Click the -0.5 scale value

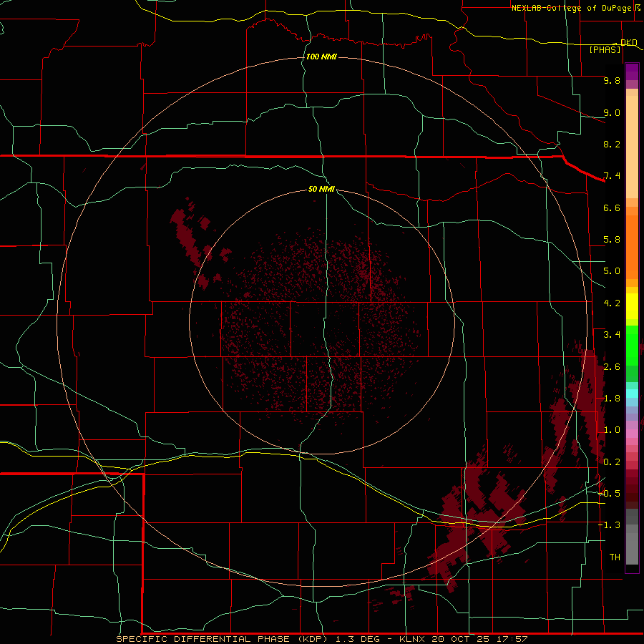click(610, 494)
